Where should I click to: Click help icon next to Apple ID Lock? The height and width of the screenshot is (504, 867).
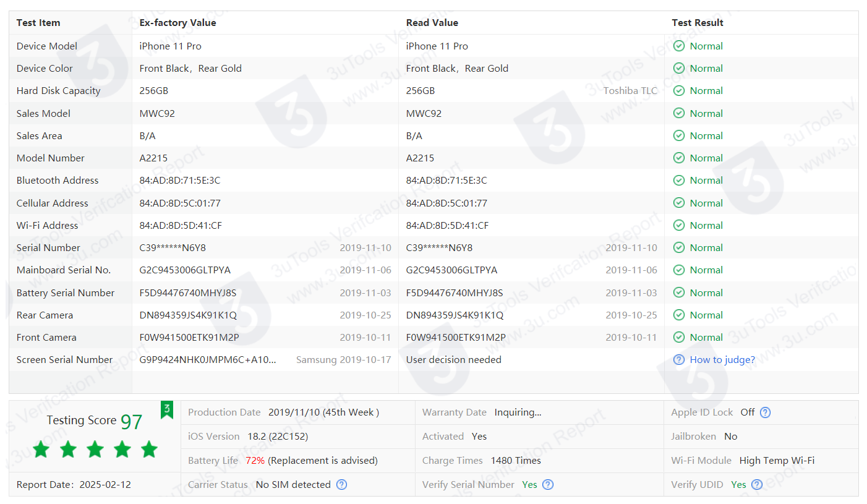tap(766, 412)
